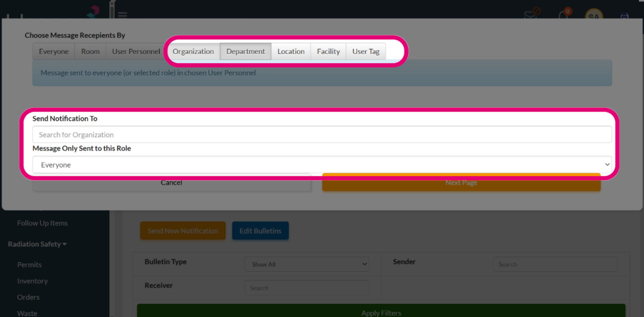Click the Edit Bulletins button
The image size is (644, 317).
(260, 231)
